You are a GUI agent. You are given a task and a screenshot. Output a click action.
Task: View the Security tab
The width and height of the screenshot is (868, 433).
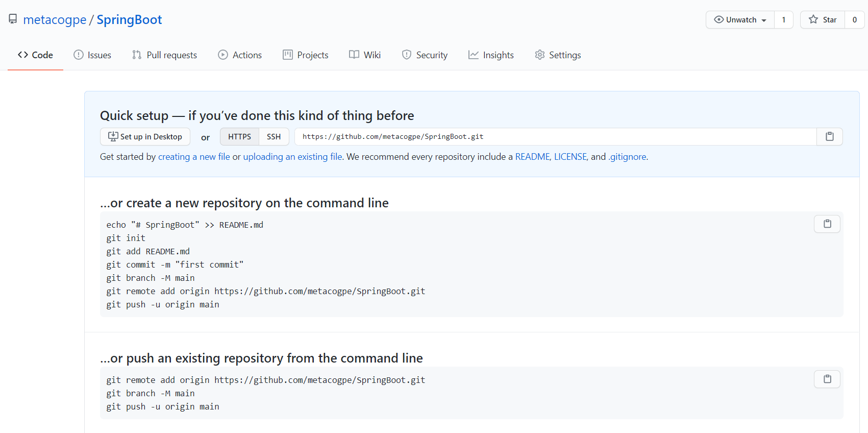425,55
